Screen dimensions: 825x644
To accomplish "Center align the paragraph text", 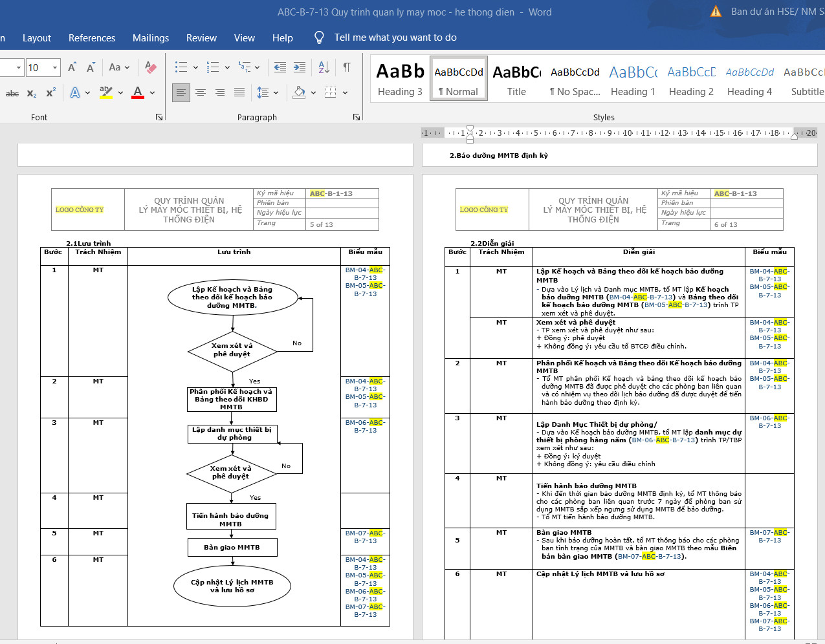I will (201, 92).
